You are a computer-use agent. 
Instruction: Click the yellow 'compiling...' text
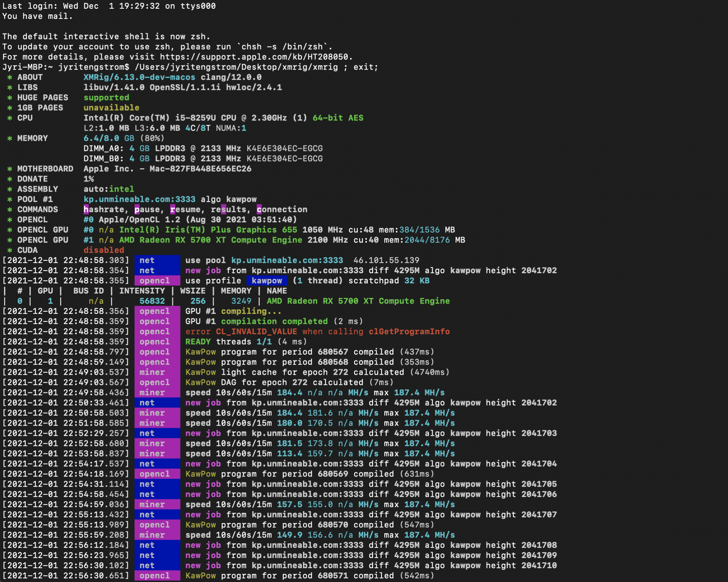click(x=251, y=311)
